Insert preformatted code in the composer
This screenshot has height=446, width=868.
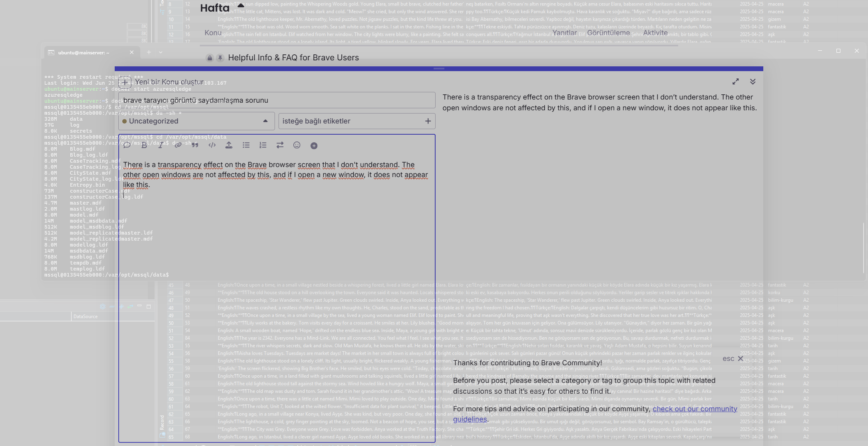point(212,145)
